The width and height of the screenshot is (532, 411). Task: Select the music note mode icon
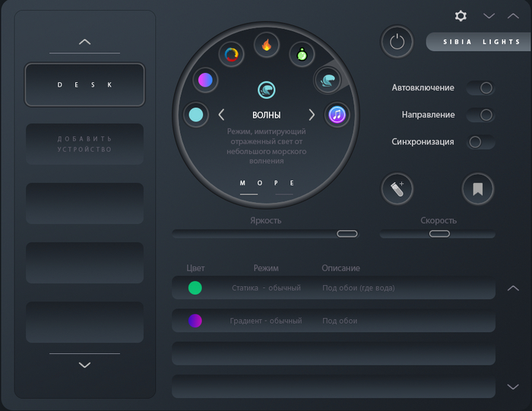pyautogui.click(x=337, y=115)
